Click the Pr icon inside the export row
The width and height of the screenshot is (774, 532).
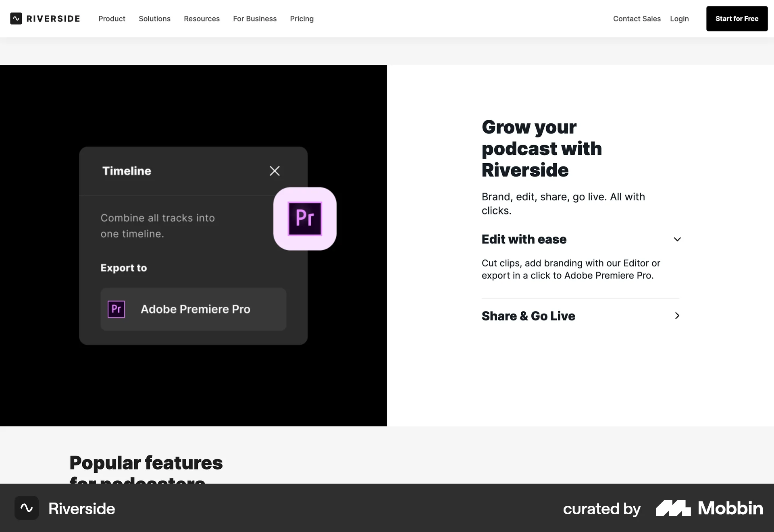[x=117, y=309]
